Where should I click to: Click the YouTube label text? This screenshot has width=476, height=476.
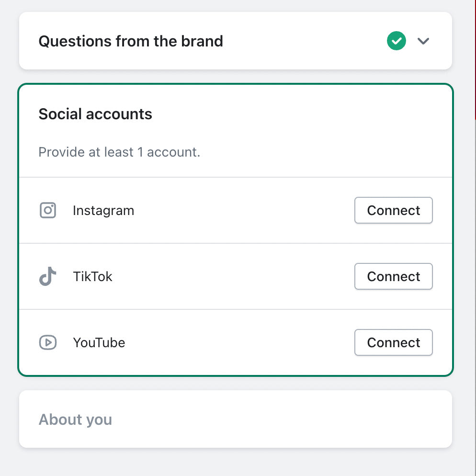click(x=99, y=342)
